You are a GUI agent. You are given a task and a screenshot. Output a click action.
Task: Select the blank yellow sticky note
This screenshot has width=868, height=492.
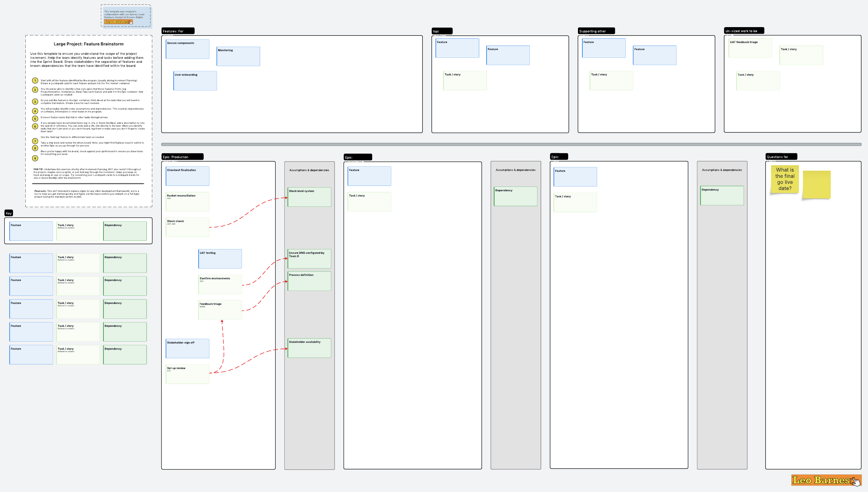(816, 184)
